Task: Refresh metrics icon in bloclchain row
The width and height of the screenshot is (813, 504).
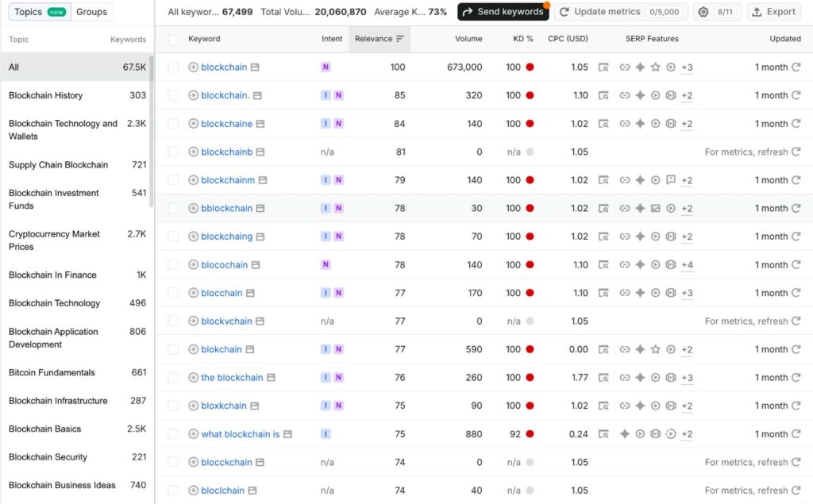Action: (x=796, y=490)
